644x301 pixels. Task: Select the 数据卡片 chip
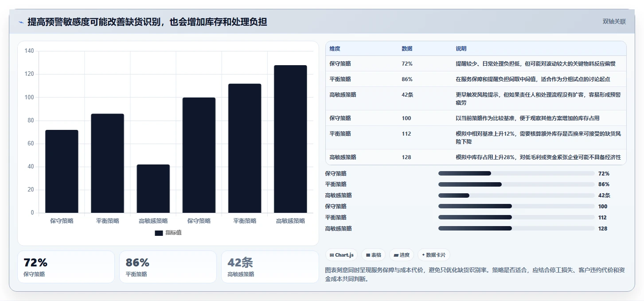click(434, 255)
